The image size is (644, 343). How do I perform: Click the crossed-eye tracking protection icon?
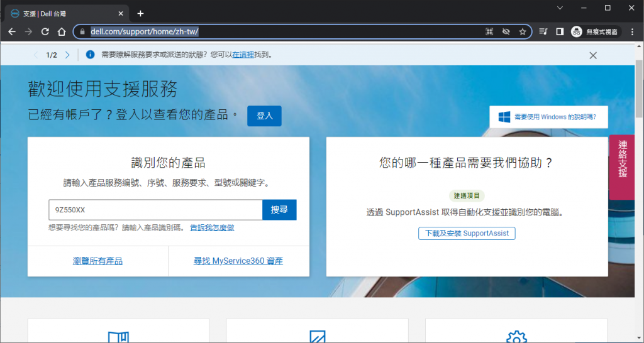tap(506, 31)
